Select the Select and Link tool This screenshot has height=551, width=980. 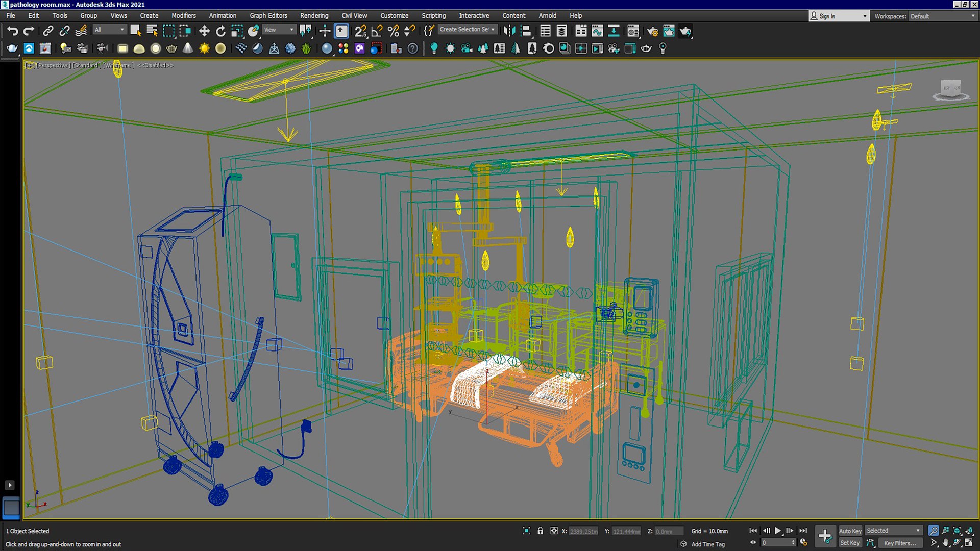point(48,31)
